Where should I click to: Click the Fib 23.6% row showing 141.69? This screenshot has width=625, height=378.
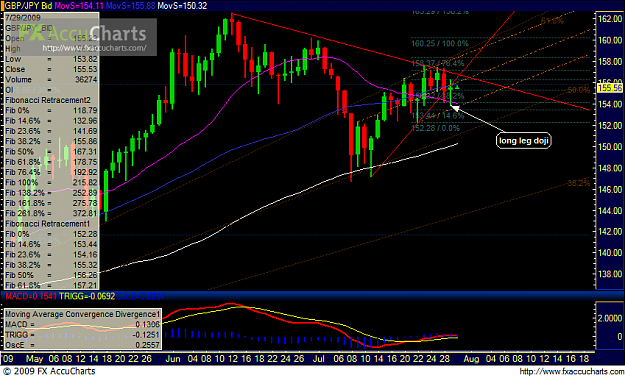(51, 131)
